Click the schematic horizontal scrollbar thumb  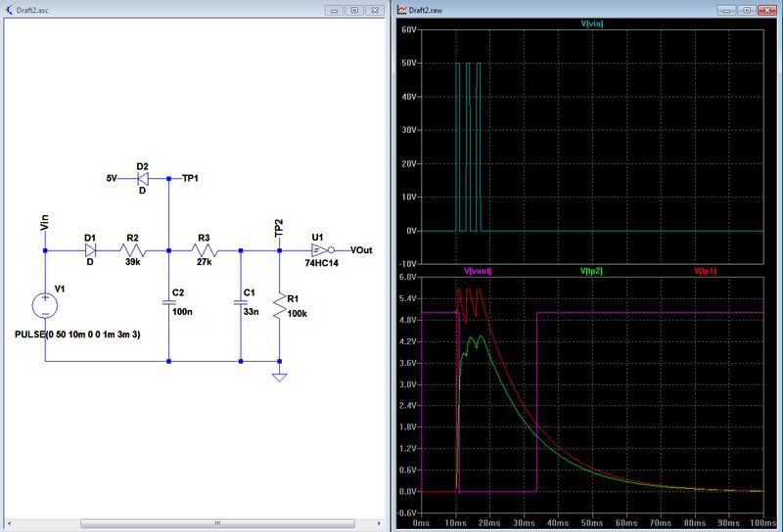[x=217, y=523]
